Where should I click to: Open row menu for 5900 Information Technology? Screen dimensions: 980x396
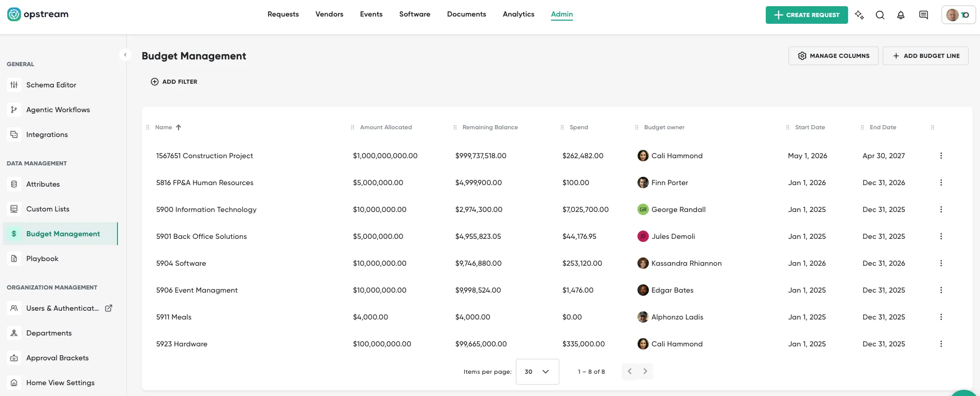[941, 209]
